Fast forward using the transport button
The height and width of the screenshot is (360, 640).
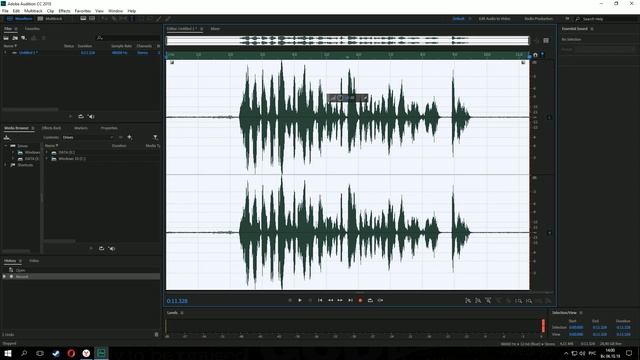(x=340, y=300)
